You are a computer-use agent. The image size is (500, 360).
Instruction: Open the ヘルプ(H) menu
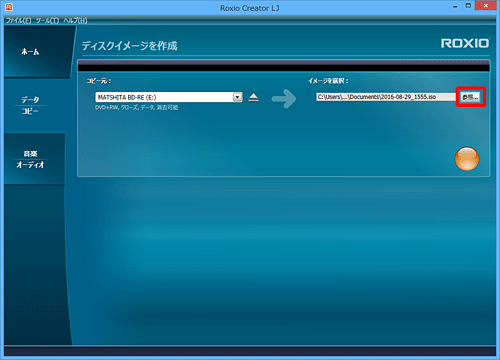pyautogui.click(x=75, y=21)
